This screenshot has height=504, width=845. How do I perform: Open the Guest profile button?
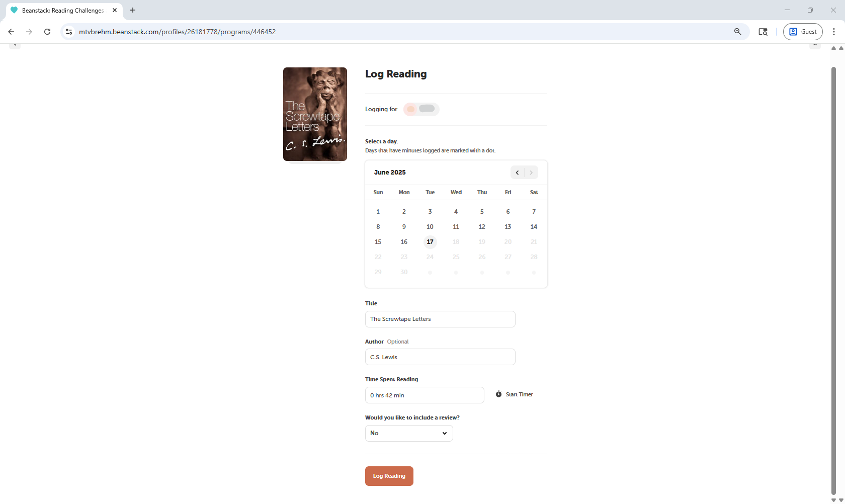803,32
